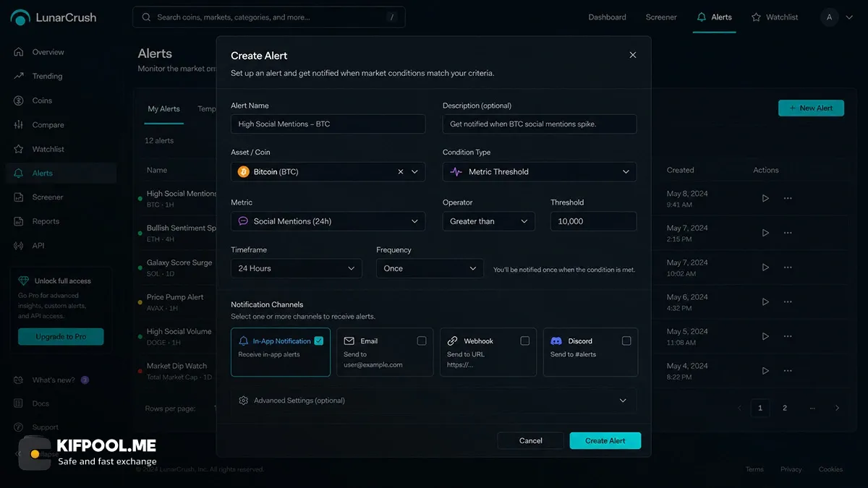
Task: Open the Terms footer link
Action: click(754, 469)
